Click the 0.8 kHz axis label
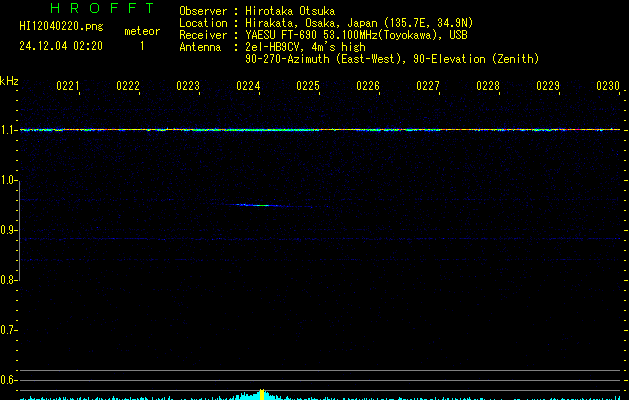Screen dimensions: 629x400 pos(7,280)
